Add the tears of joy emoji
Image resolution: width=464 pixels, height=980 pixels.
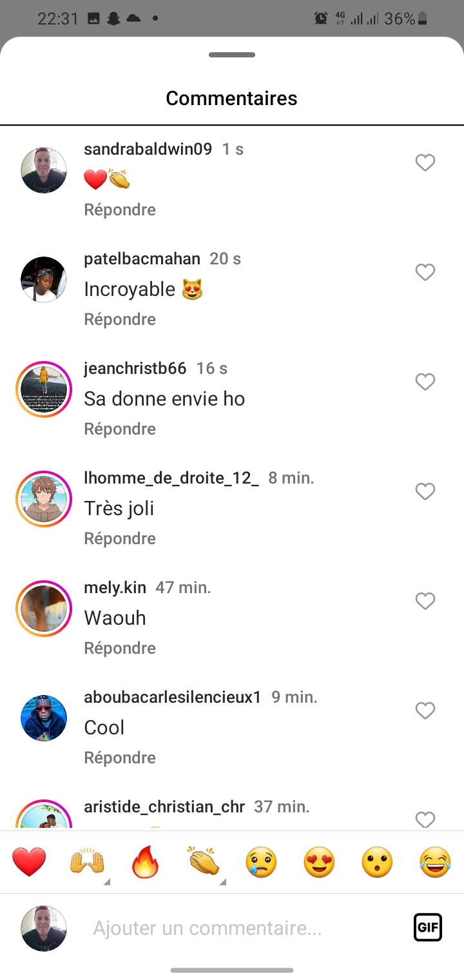[435, 862]
